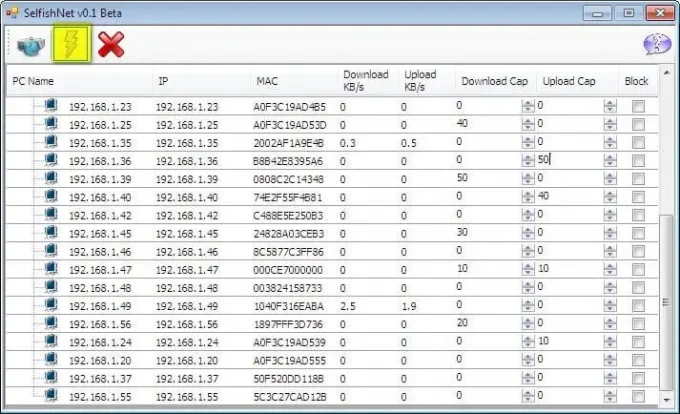Click the Download Cap column header
The height and width of the screenshot is (414, 680).
click(496, 81)
